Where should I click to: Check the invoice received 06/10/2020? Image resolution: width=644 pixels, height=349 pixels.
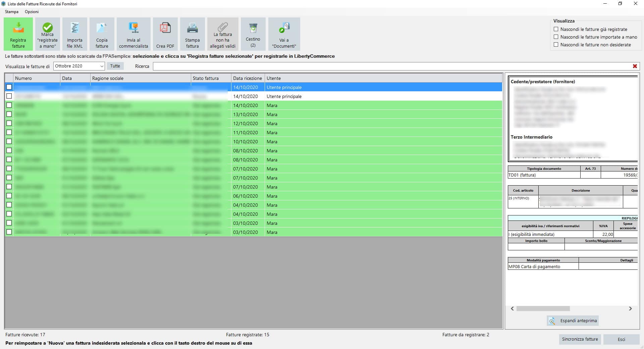[9, 196]
